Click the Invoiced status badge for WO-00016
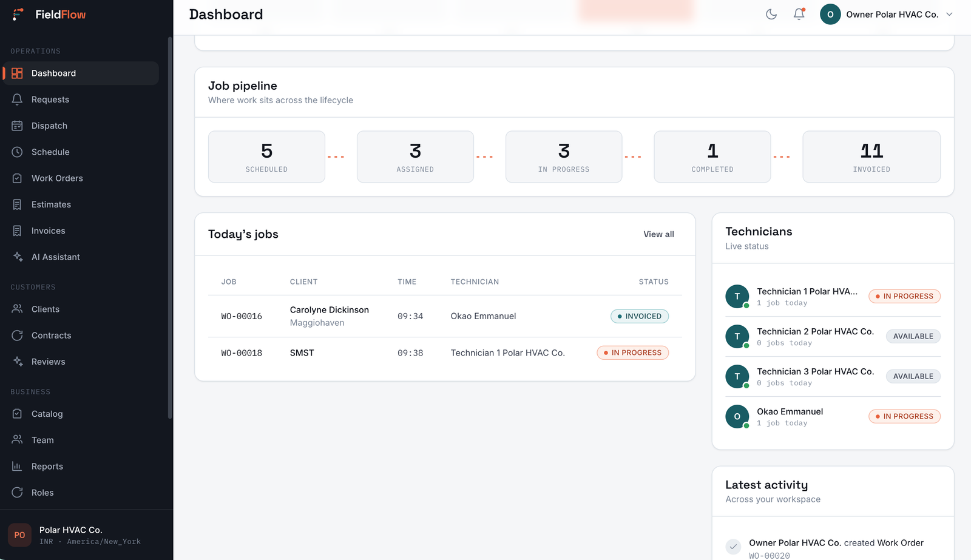Viewport: 971px width, 560px height. [x=640, y=316]
